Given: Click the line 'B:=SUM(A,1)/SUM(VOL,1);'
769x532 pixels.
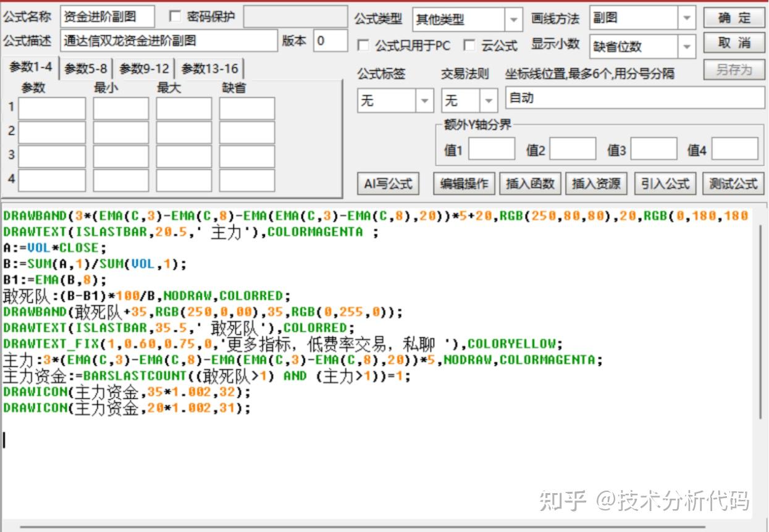Looking at the screenshot, I should point(95,264).
